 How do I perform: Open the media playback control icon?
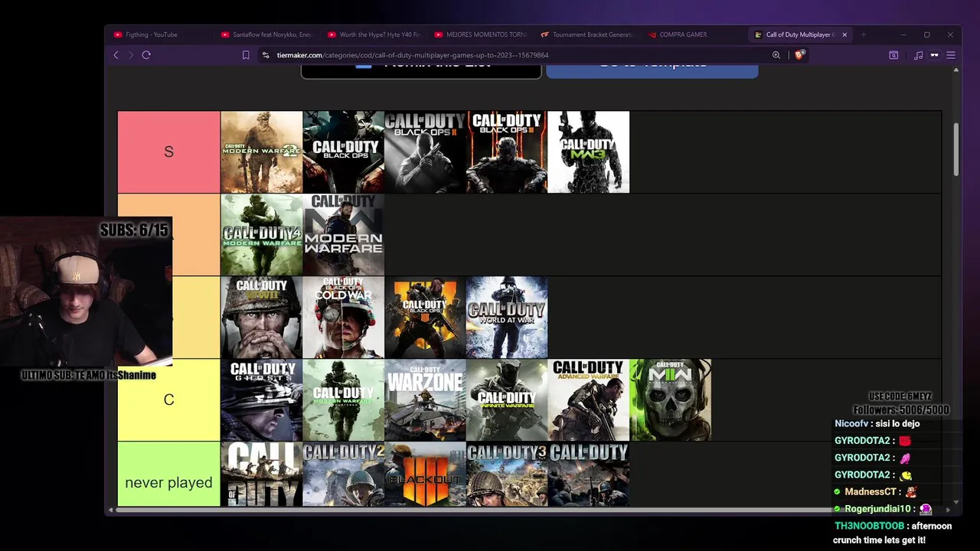click(x=918, y=55)
